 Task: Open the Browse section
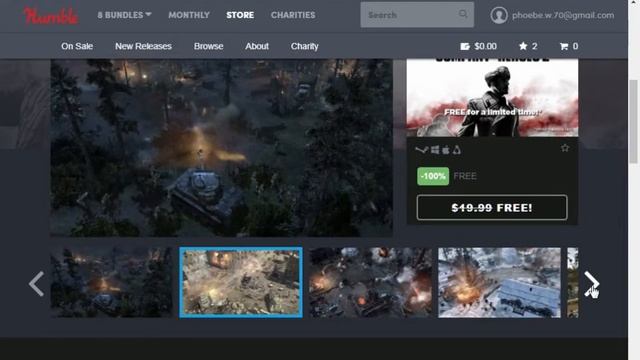tap(209, 46)
